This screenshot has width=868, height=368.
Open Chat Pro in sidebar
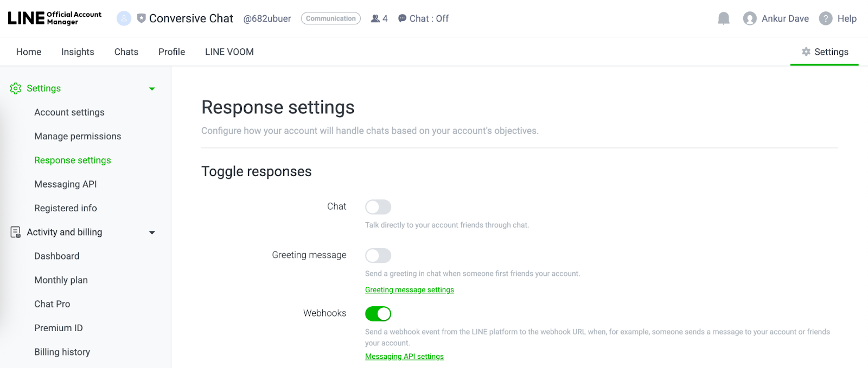(52, 304)
